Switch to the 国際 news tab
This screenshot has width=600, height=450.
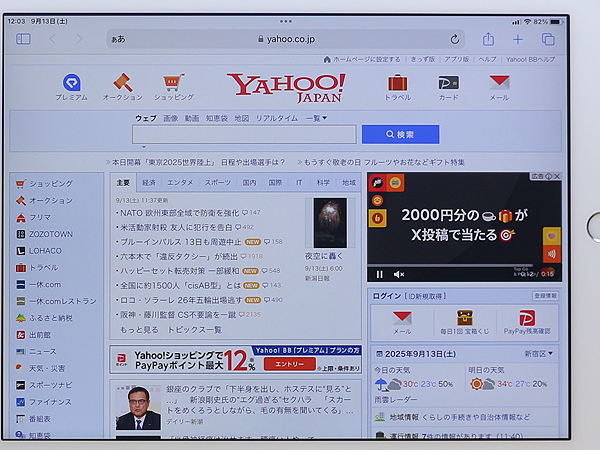click(x=275, y=183)
